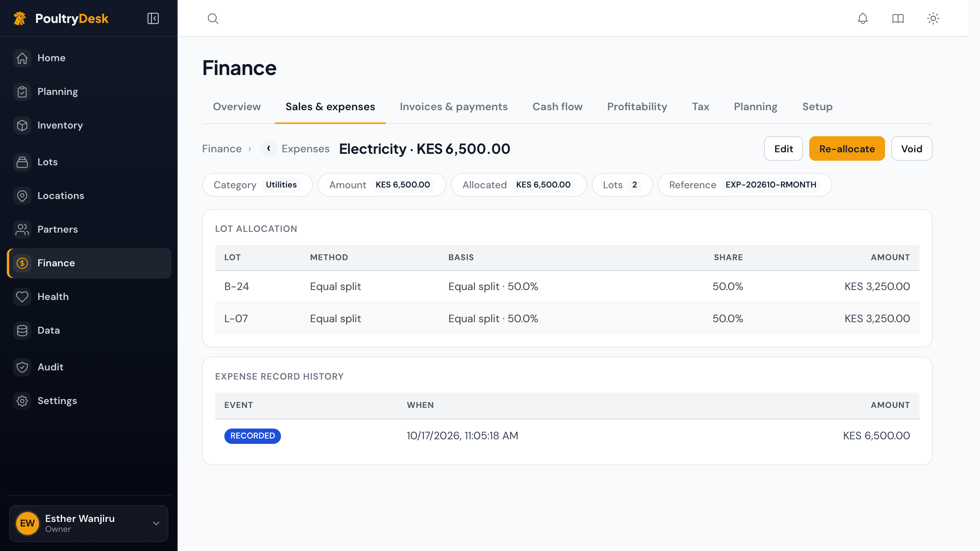This screenshot has width=980, height=551.
Task: Click the PoultryDesk rooster logo
Action: [x=20, y=18]
